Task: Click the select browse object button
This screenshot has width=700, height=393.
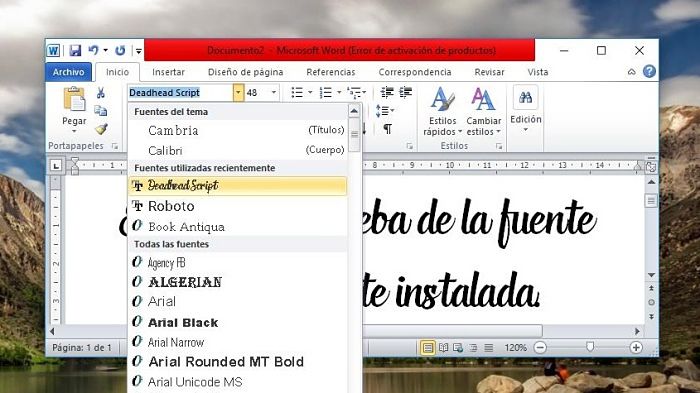Action: tap(651, 302)
